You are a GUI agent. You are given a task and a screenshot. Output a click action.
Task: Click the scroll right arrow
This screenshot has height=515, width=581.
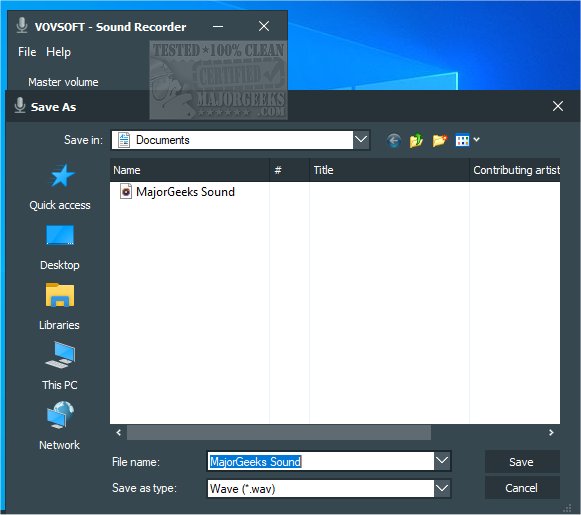click(x=551, y=432)
